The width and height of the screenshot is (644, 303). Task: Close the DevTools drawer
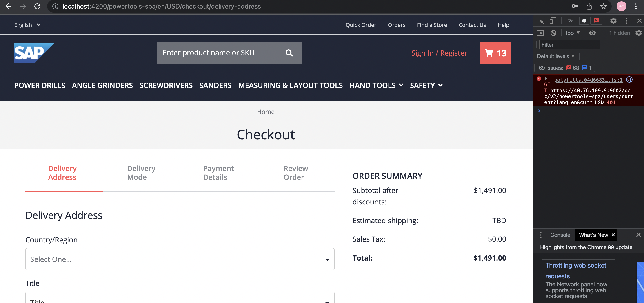638,235
